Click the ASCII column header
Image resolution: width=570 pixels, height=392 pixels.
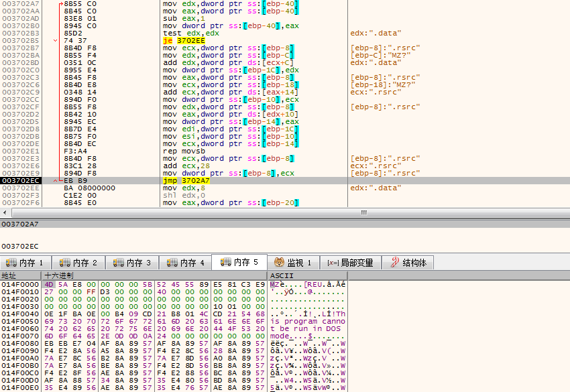[308, 275]
